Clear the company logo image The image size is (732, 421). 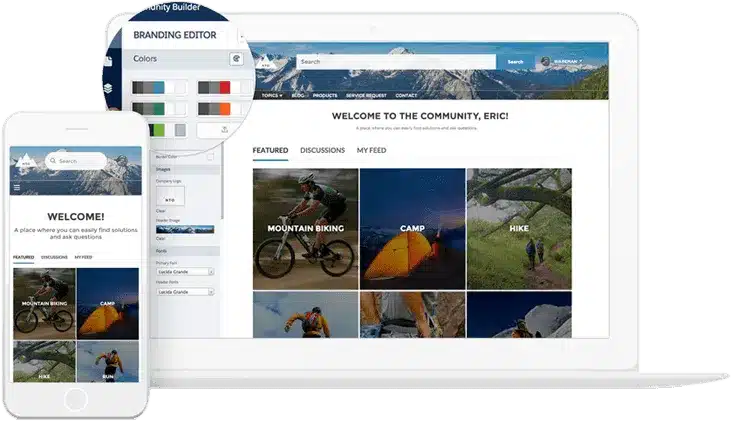click(x=161, y=211)
